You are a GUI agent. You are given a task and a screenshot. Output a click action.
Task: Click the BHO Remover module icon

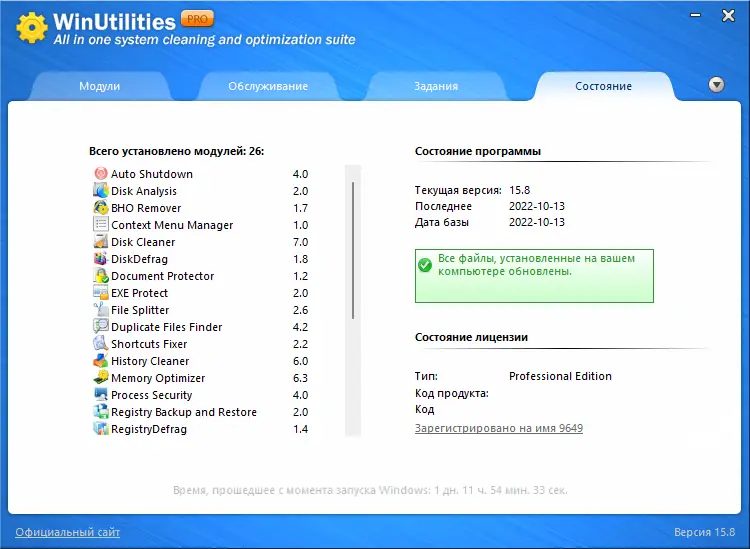100,208
